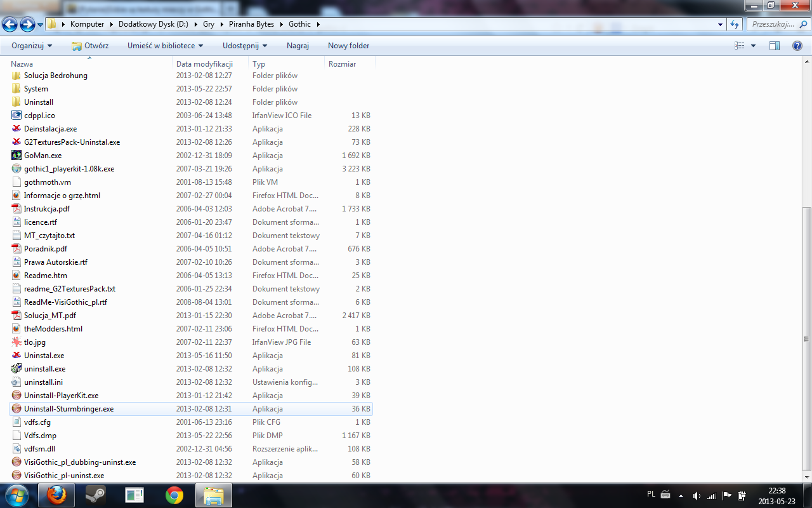
Task: Select the VisiGothic_pl_dubbing-uninst.exe file name
Action: coord(80,462)
